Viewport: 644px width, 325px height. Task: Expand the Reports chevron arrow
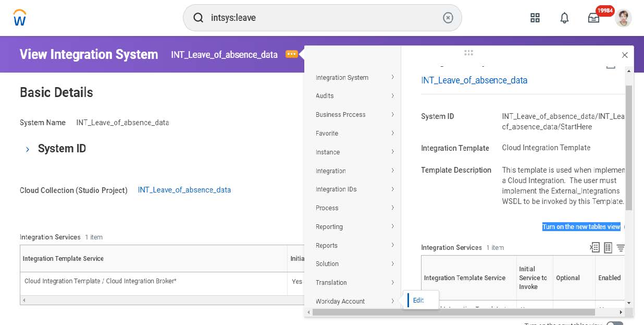point(392,245)
